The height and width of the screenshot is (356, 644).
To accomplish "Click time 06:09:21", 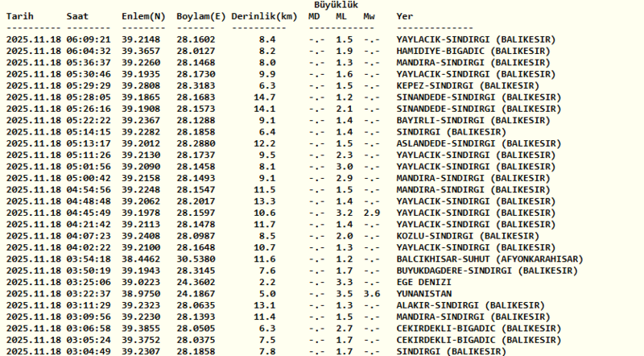I will (89, 39).
